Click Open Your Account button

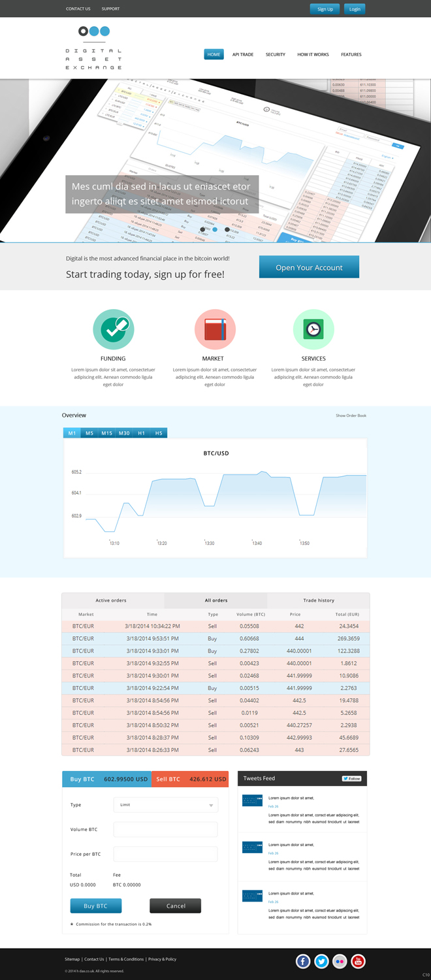pyautogui.click(x=309, y=267)
